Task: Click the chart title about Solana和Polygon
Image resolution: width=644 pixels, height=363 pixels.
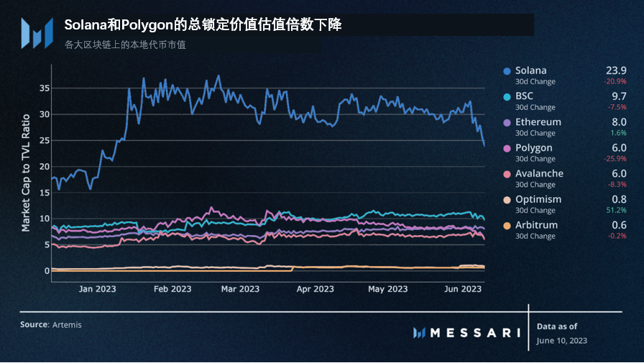Action: click(x=203, y=25)
